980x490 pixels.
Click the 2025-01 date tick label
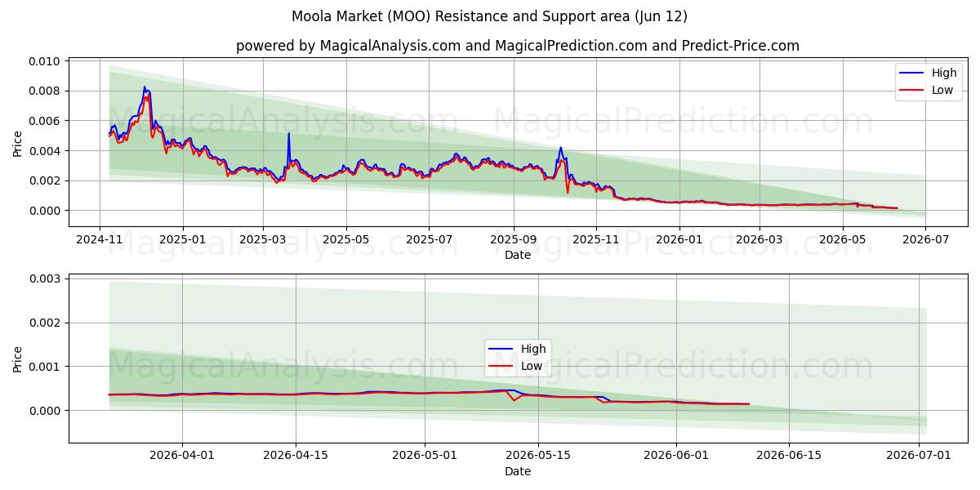182,240
